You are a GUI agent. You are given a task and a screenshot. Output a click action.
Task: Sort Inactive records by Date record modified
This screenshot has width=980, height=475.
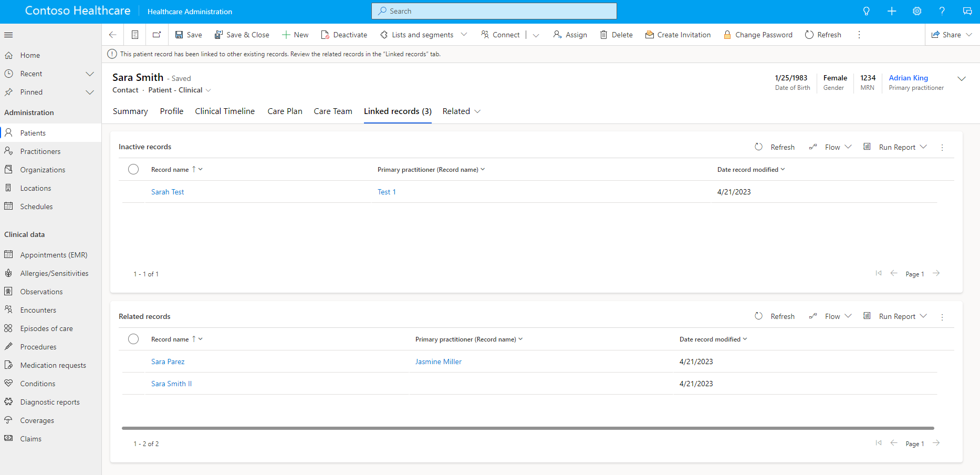(x=751, y=169)
